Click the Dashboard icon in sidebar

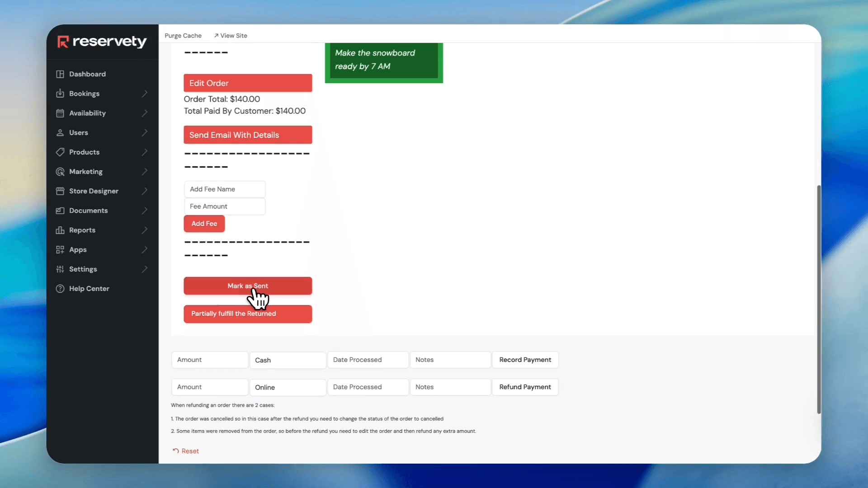(x=60, y=74)
